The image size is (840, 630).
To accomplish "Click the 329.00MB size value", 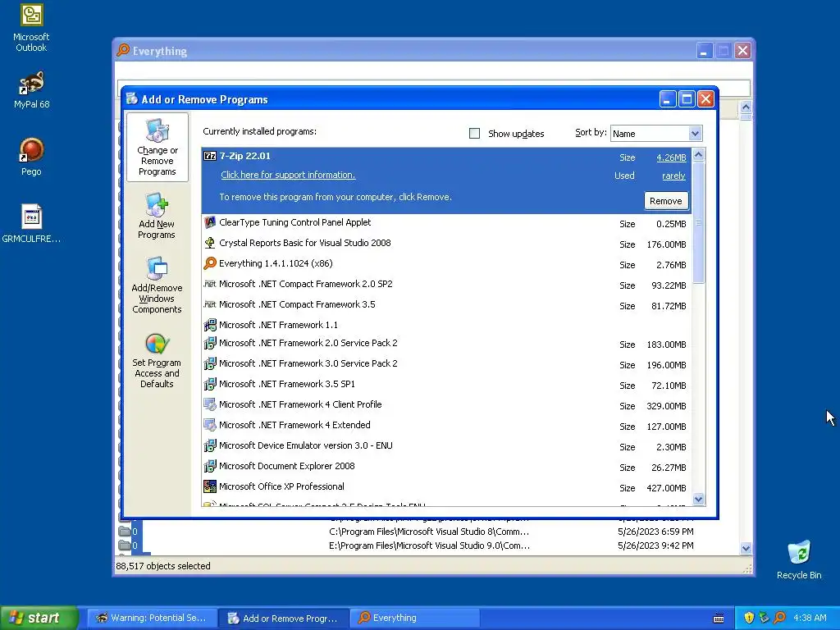I will click(x=666, y=406).
